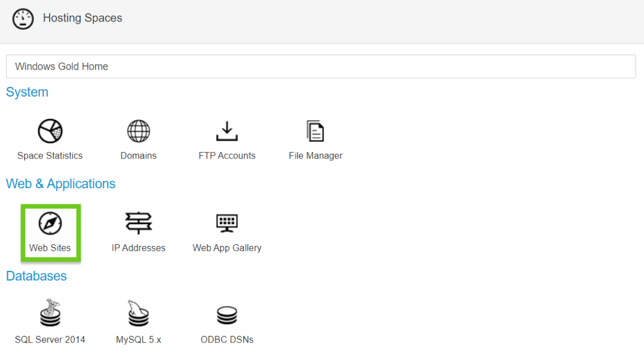Open the Domains globe icon
Viewport: 644px width, 363px height.
pyautogui.click(x=139, y=131)
